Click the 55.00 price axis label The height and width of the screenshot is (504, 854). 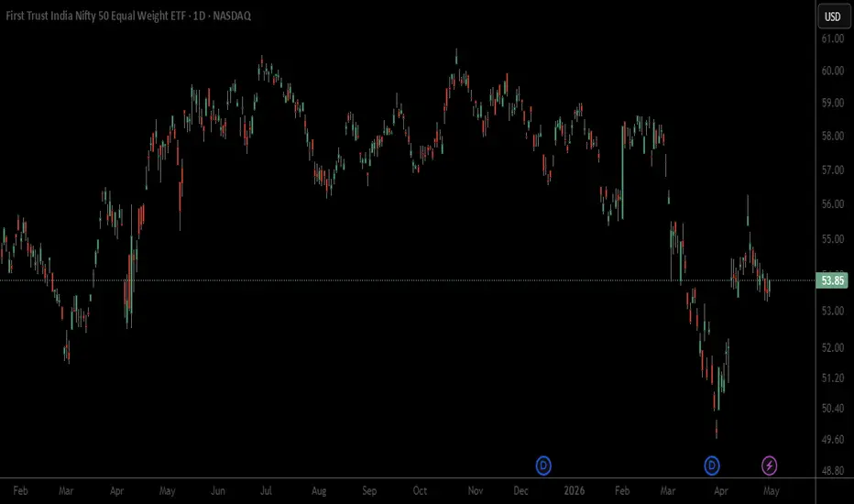[833, 239]
